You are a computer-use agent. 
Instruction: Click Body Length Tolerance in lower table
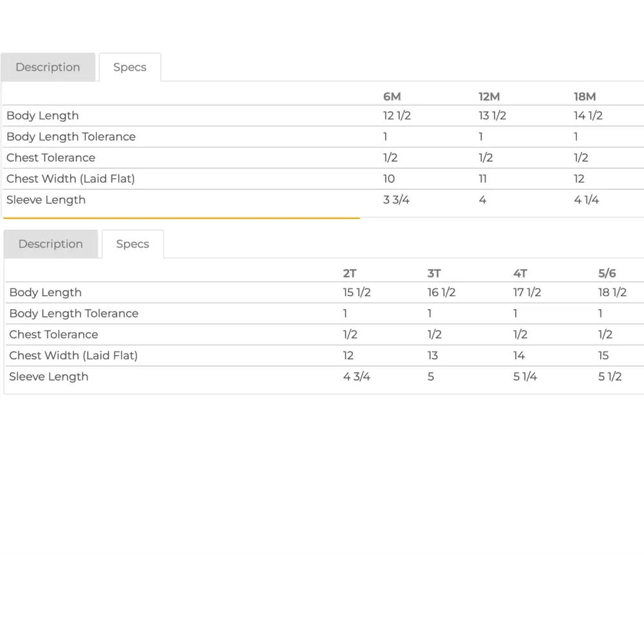tap(73, 314)
